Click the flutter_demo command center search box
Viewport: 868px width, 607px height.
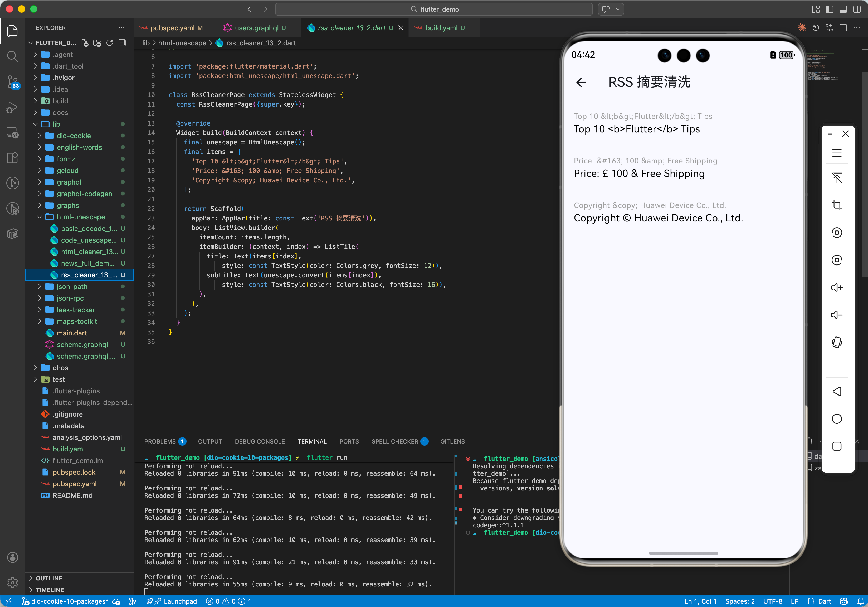coord(434,9)
